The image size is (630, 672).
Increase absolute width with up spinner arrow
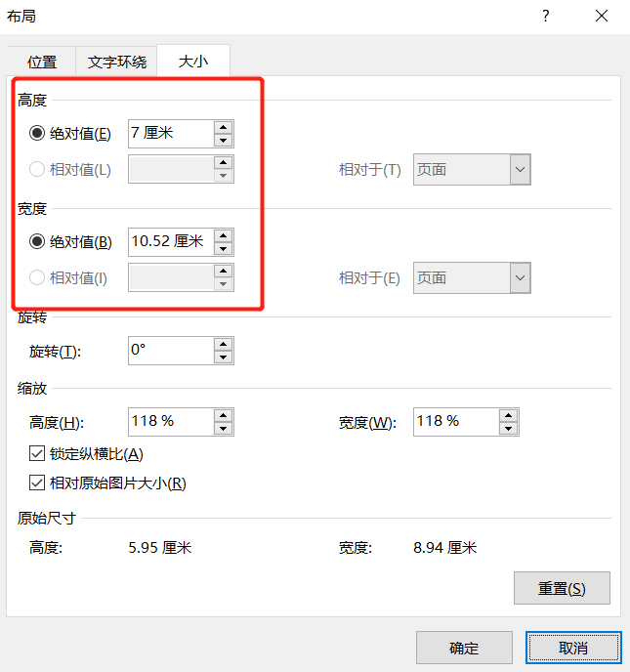tap(224, 235)
